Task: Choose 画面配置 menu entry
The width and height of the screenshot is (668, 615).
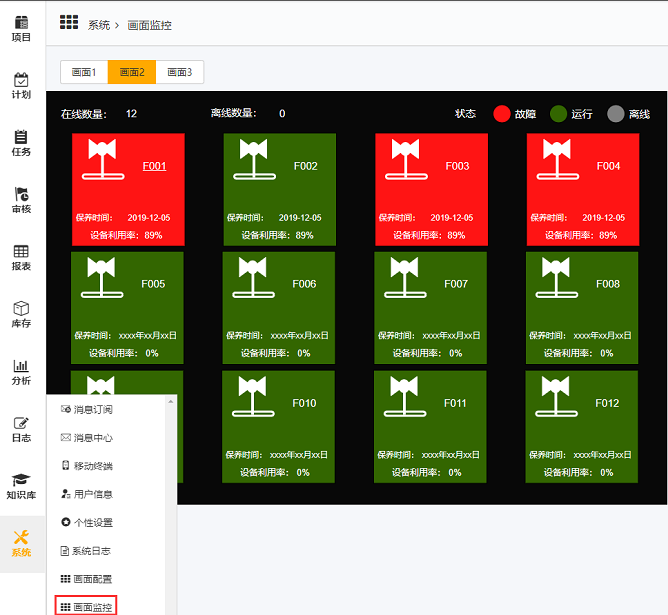Action: point(93,579)
